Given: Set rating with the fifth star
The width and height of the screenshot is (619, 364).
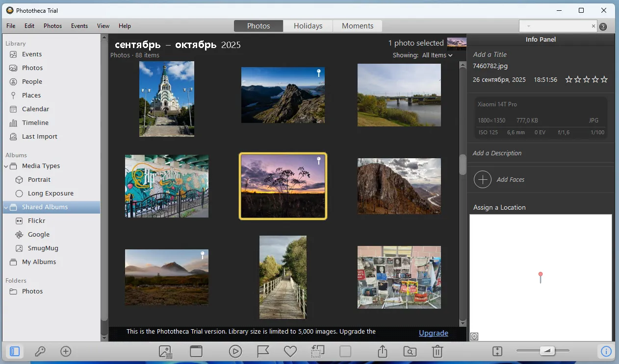Looking at the screenshot, I should (604, 79).
